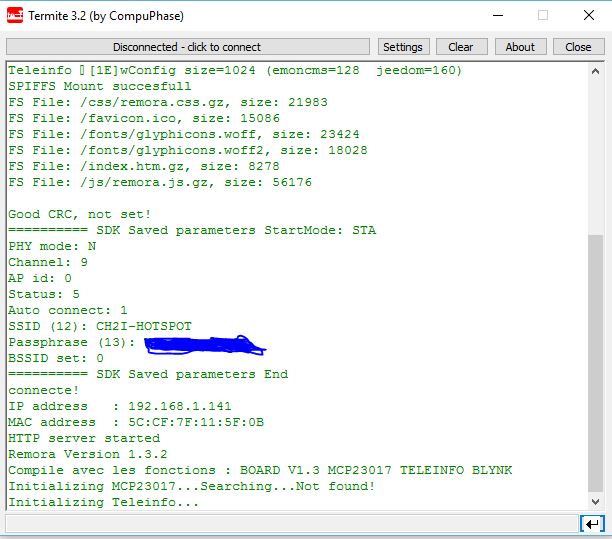
Task: Click the 'PHY mode: N' line
Action: pos(52,246)
